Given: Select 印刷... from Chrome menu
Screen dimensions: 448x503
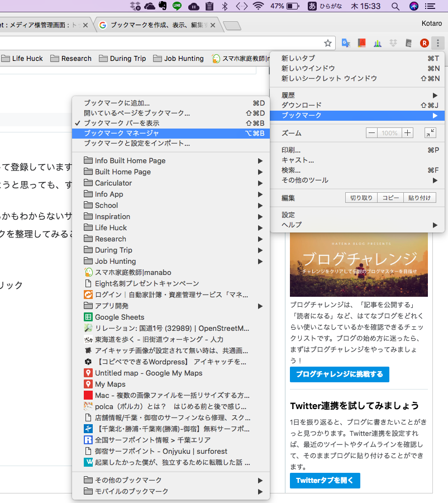Looking at the screenshot, I should pyautogui.click(x=358, y=150).
